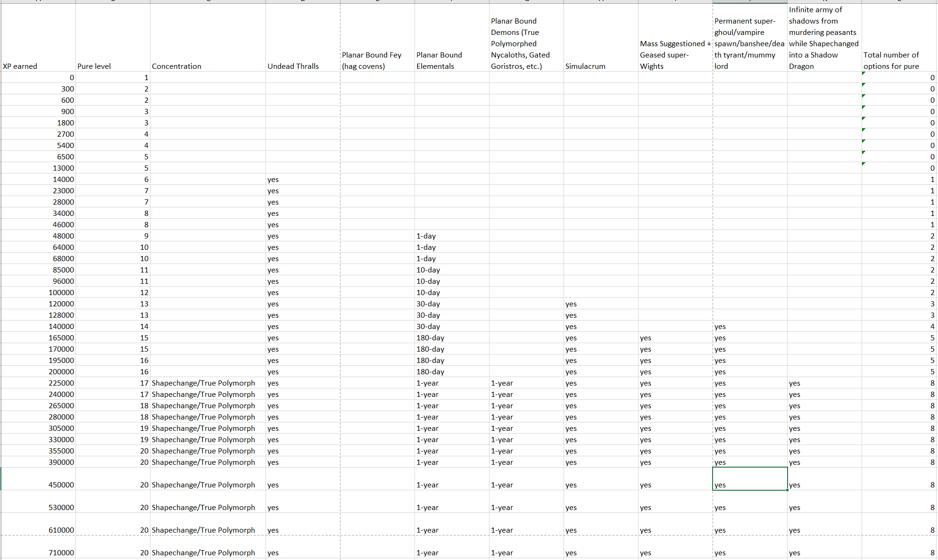
Task: Select the total options value 4 in the 140000 row
Action: point(899,326)
